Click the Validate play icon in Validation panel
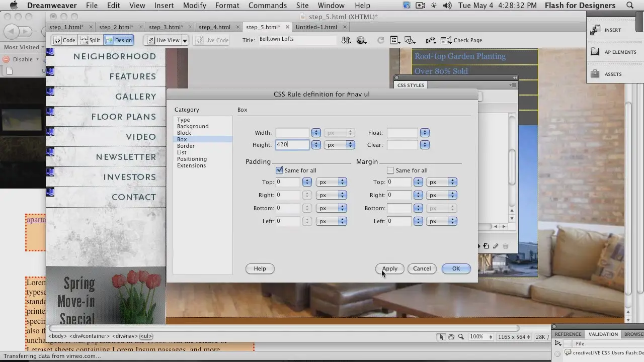This screenshot has width=644, height=362. (557, 343)
